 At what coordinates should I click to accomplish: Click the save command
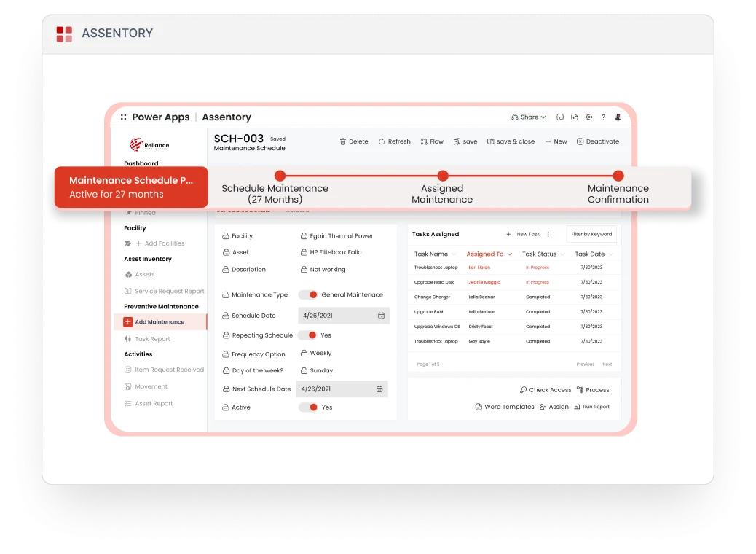tap(465, 141)
